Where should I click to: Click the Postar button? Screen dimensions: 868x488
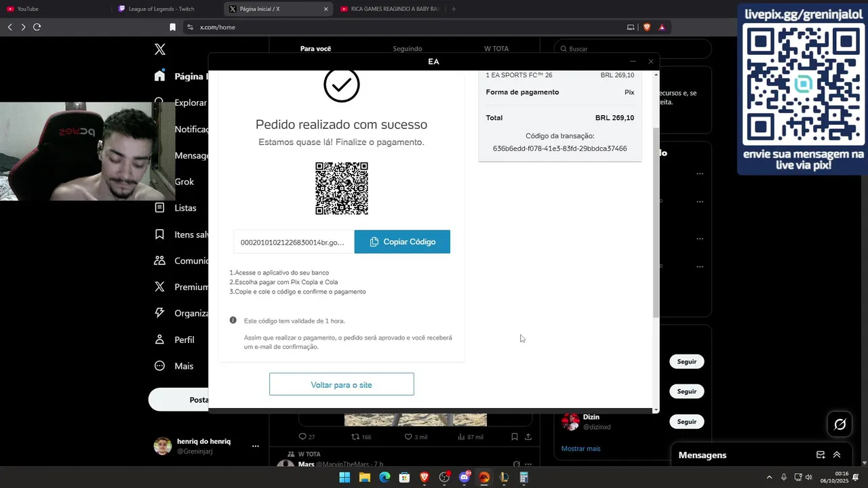pyautogui.click(x=179, y=400)
